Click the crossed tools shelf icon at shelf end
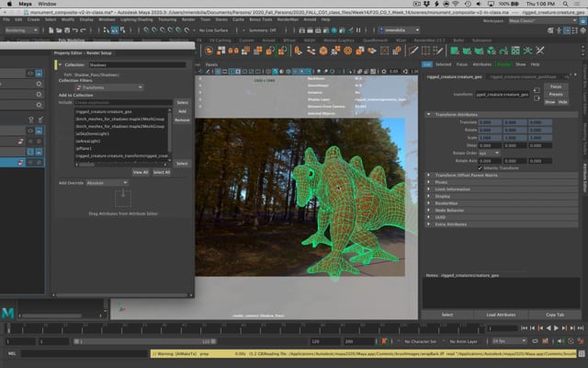This screenshot has width=588, height=368. [540, 51]
